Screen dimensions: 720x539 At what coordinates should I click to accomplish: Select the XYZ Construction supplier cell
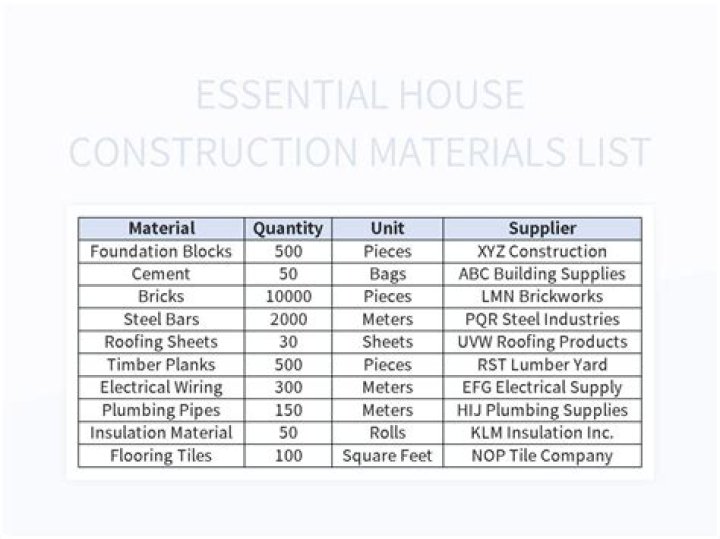(542, 251)
